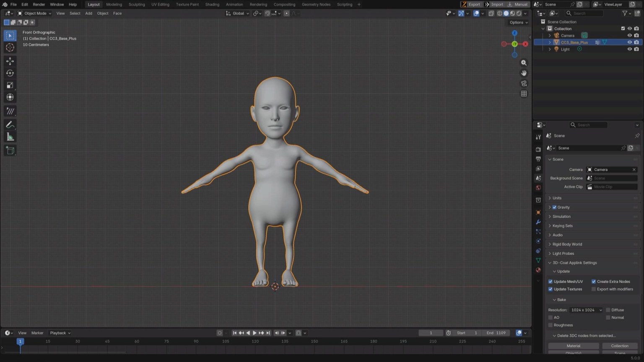The width and height of the screenshot is (644, 362).
Task: Open the Output properties tab
Action: (x=538, y=159)
